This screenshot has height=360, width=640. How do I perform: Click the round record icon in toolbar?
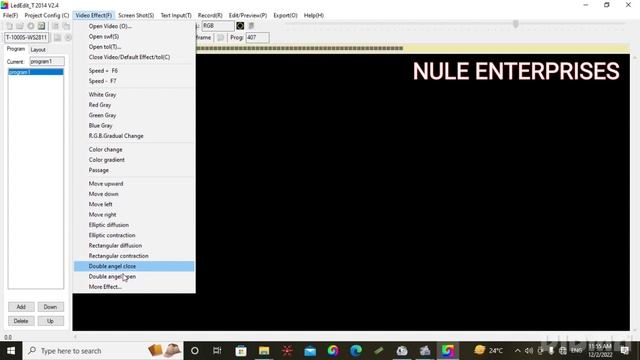[x=31, y=26]
